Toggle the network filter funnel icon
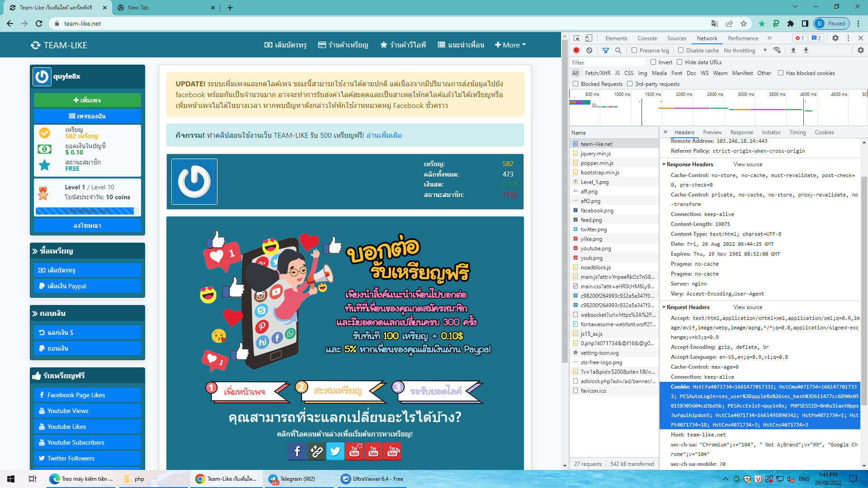Viewport: 868px width, 488px height. click(x=606, y=51)
